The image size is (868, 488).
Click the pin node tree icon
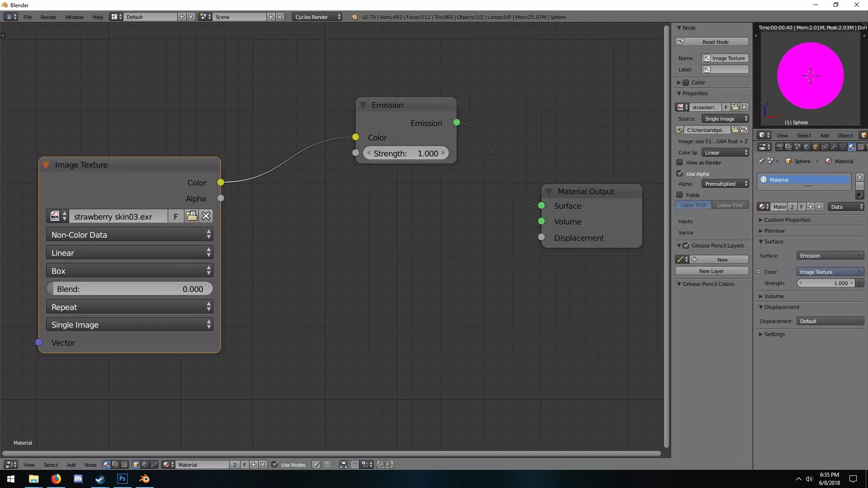316,465
